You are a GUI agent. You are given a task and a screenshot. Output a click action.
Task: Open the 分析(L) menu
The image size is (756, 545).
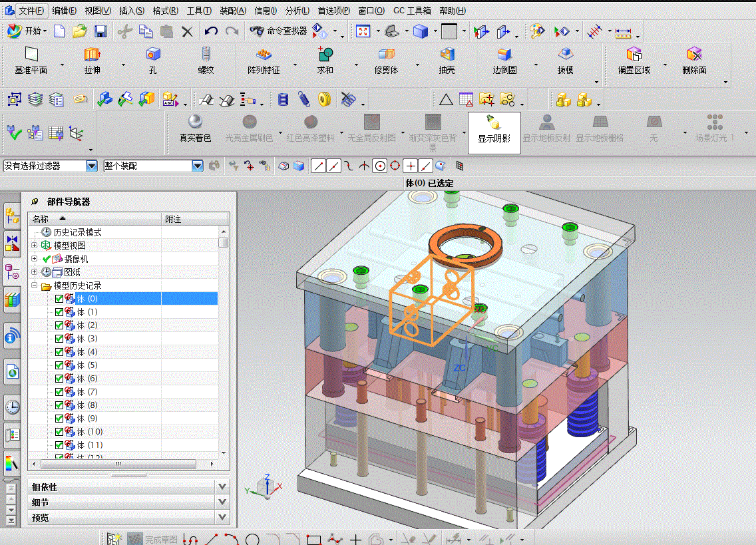pyautogui.click(x=297, y=11)
